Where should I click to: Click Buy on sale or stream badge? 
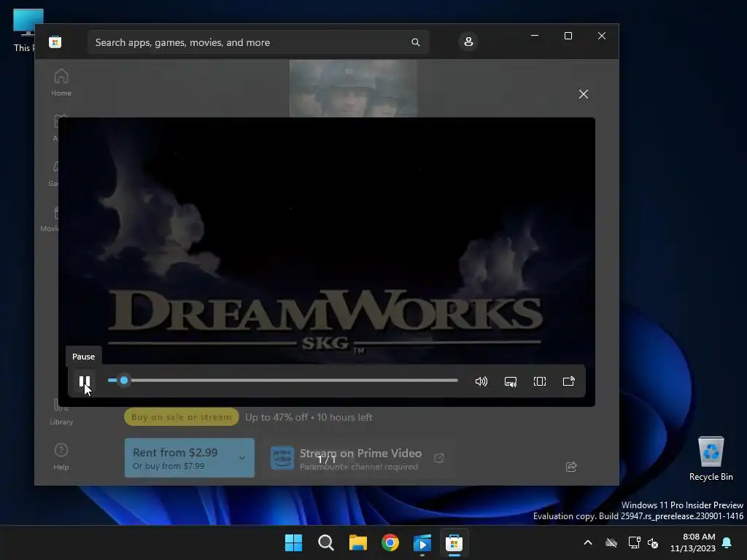(181, 416)
